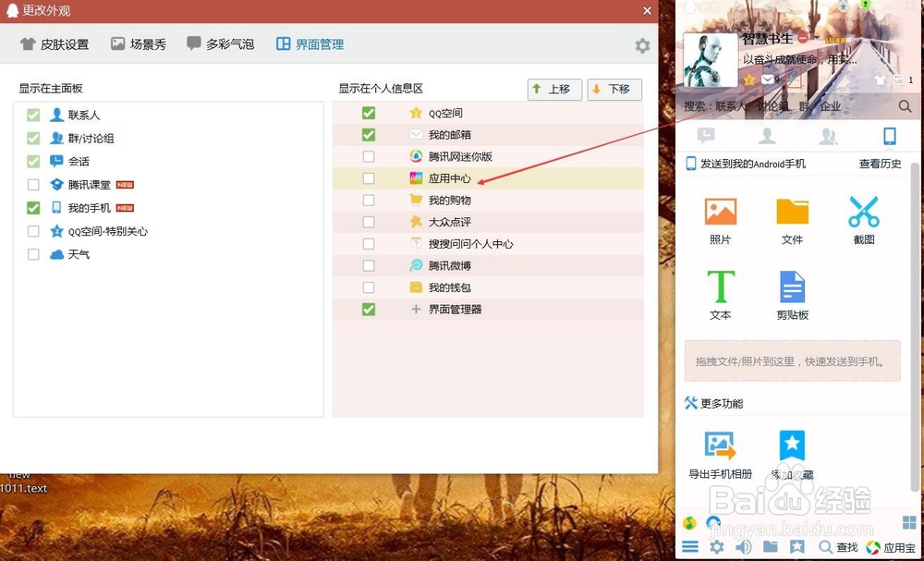Viewport: 924px width, 561px height.
Task: Open the dialog settings gear icon
Action: pyautogui.click(x=642, y=45)
